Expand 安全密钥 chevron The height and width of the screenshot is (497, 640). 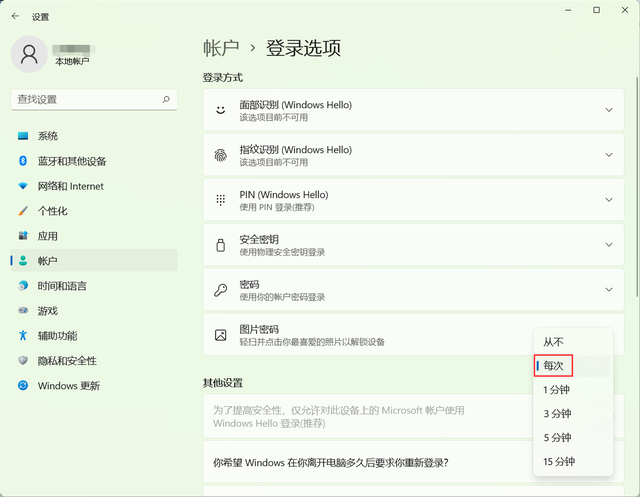pos(609,245)
